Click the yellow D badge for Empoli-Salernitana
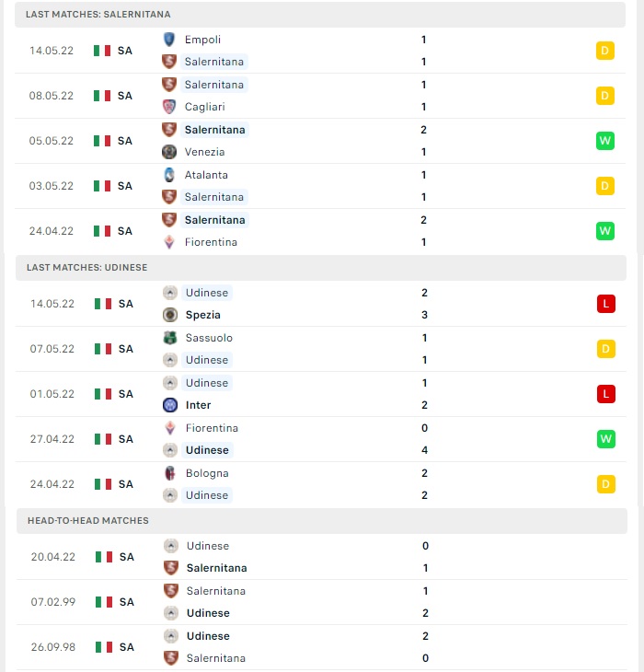The height and width of the screenshot is (672, 644). [x=605, y=51]
